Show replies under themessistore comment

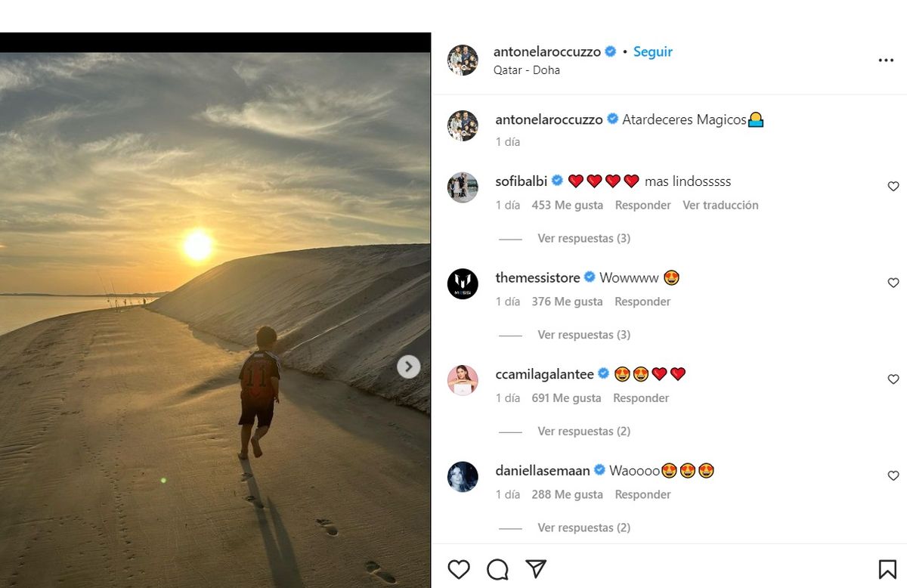coord(584,335)
